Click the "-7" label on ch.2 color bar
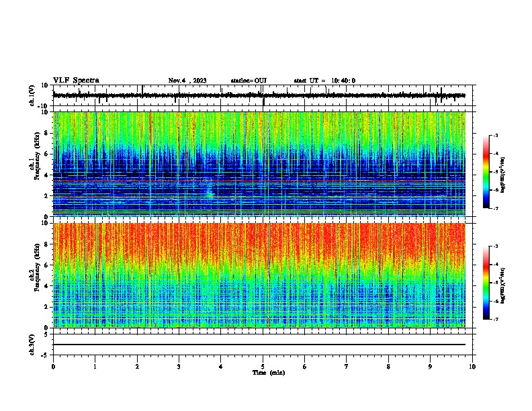The width and height of the screenshot is (532, 411). click(x=496, y=319)
